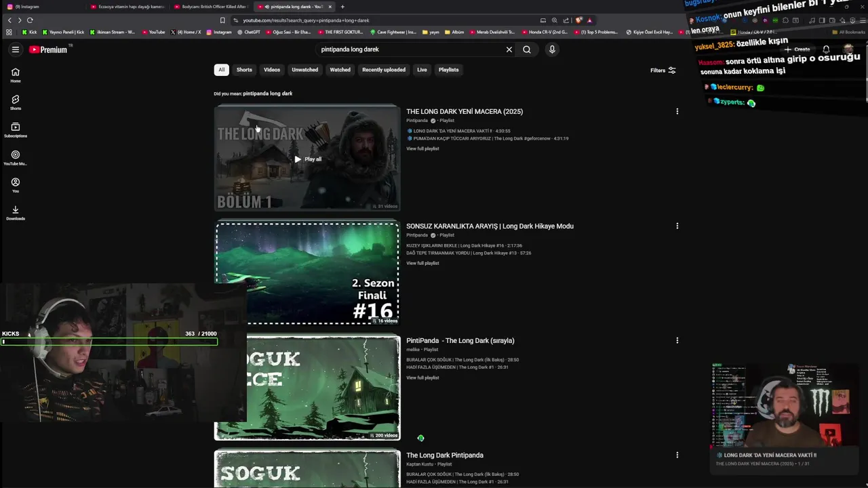Open the YouTube notifications bell

tap(826, 49)
